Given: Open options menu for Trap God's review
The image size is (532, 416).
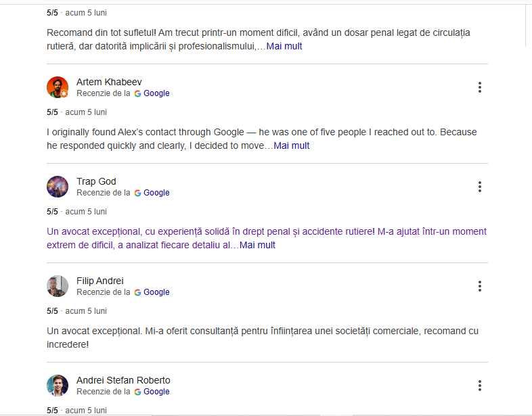Looking at the screenshot, I should point(479,187).
